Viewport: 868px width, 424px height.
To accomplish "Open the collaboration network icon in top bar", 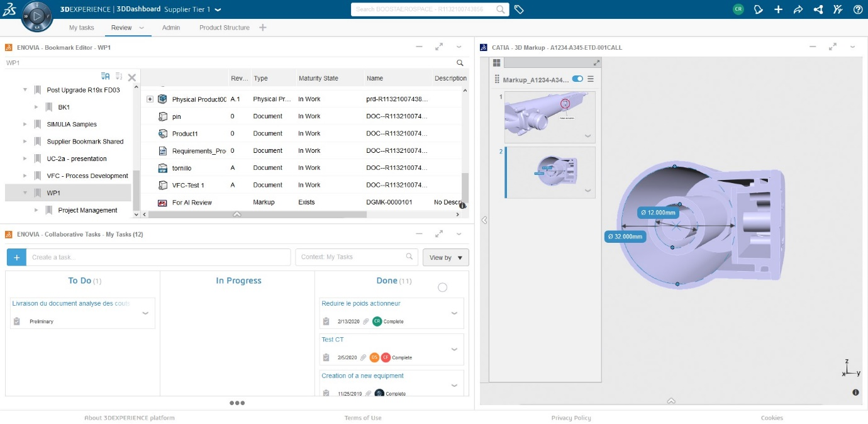I will (818, 9).
